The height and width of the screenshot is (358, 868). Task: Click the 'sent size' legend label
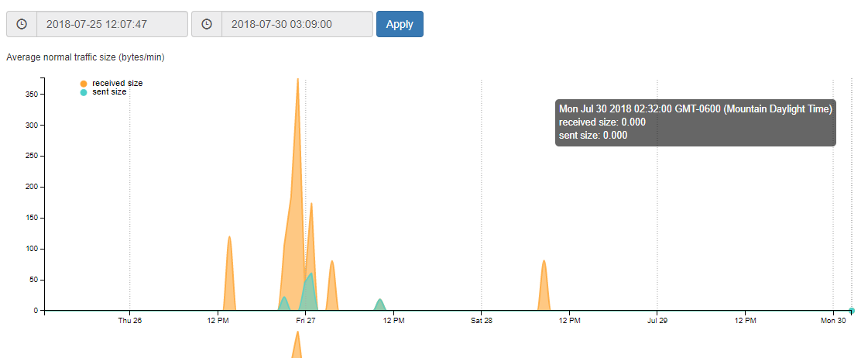[109, 92]
